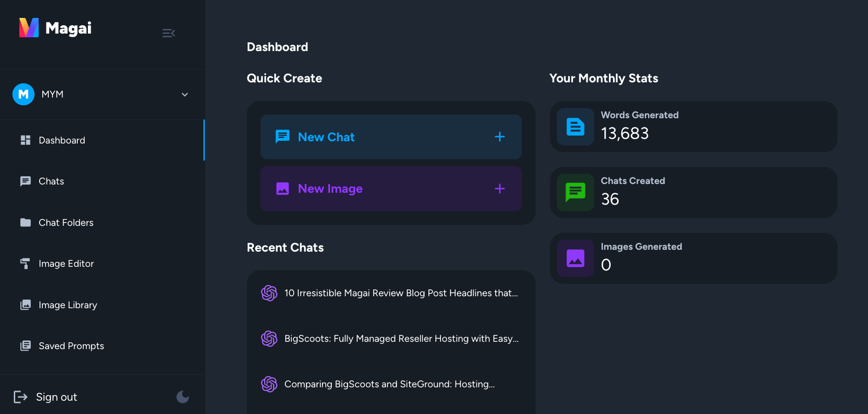Click the MYM workspace name
Viewport: 868px width, 414px height.
pos(52,94)
